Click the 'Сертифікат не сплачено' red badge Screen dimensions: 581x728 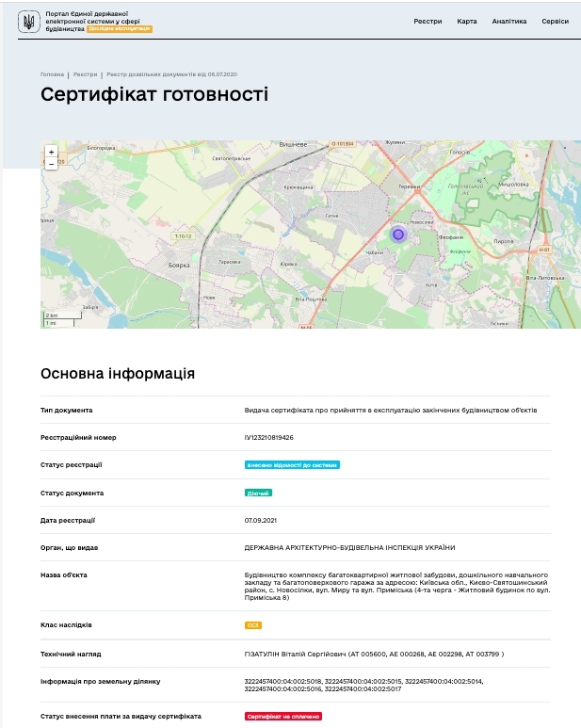(283, 717)
